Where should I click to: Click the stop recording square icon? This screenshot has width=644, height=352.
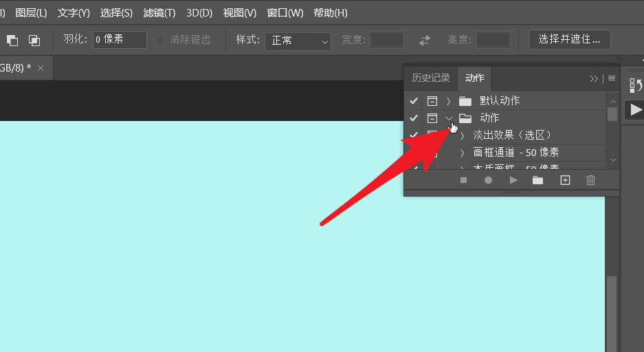(464, 180)
